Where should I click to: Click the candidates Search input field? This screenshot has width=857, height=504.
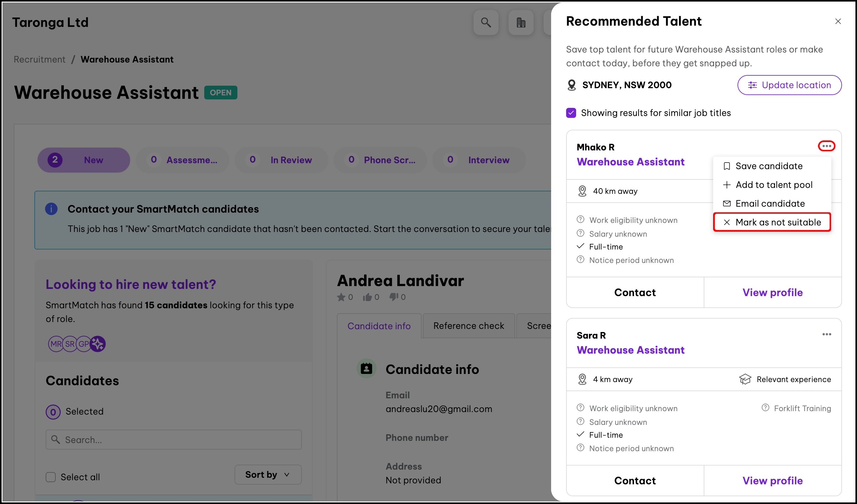tap(174, 439)
